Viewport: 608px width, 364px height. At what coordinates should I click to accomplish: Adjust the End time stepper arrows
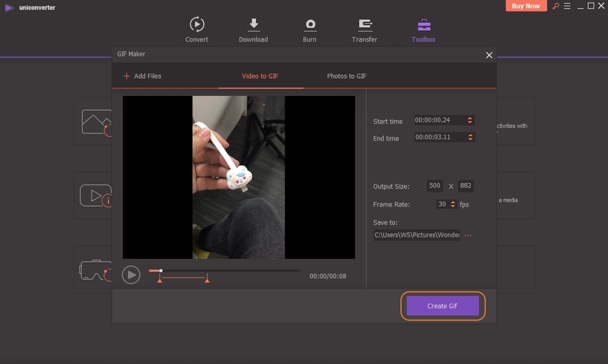(x=469, y=137)
